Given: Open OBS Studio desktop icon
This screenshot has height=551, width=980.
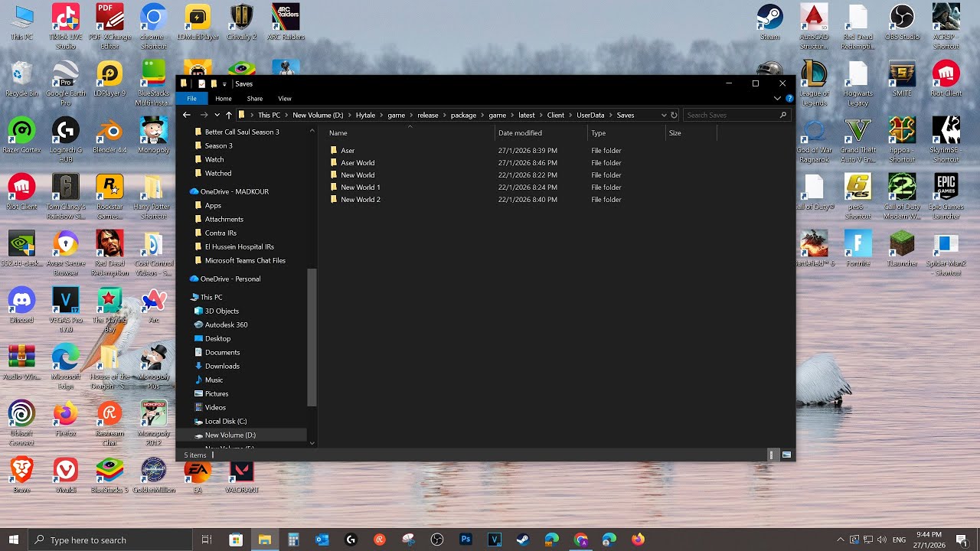Looking at the screenshot, I should tap(902, 21).
